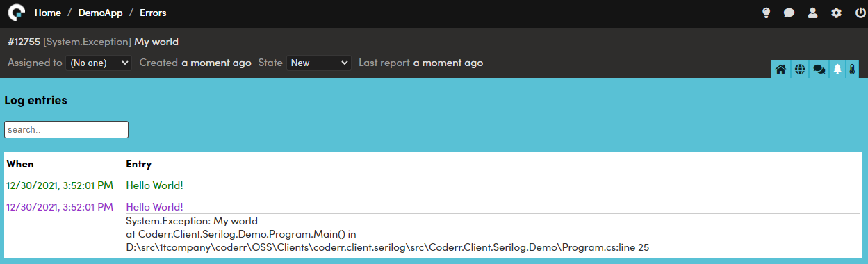Open the settings gear icon

click(x=836, y=13)
